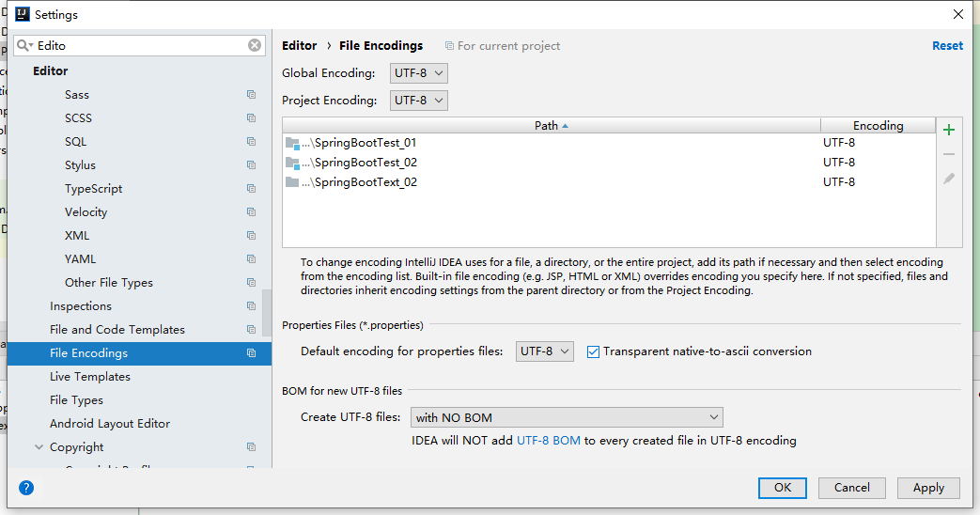
Task: Select the Editor root category
Action: click(51, 70)
